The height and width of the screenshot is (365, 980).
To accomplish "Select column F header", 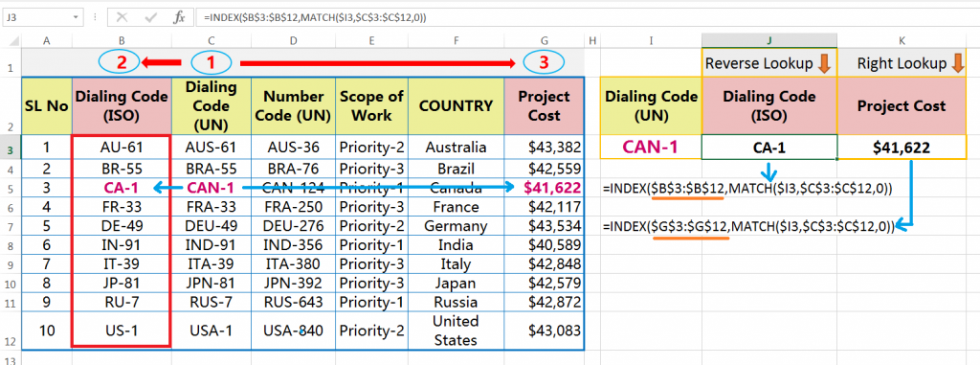I will 457,40.
